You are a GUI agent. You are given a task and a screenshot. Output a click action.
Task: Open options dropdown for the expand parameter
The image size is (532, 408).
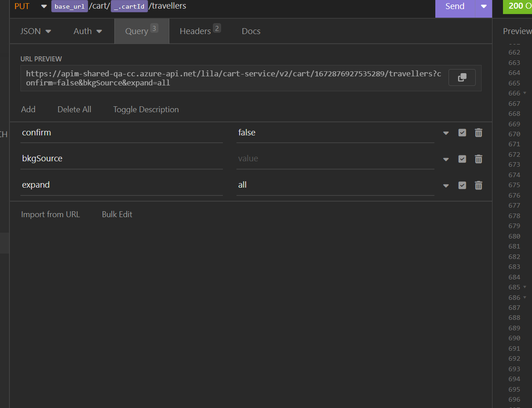(446, 185)
